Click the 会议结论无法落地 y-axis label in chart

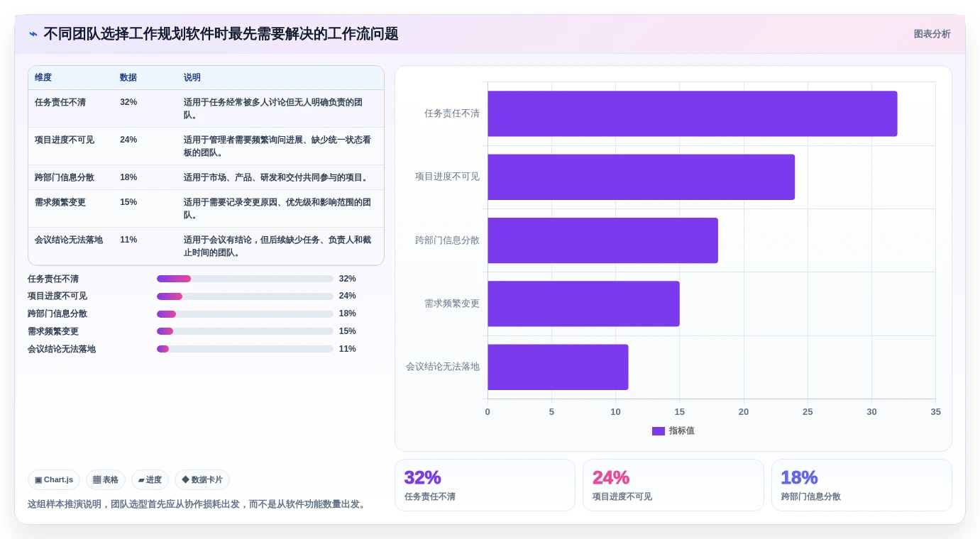pyautogui.click(x=443, y=367)
